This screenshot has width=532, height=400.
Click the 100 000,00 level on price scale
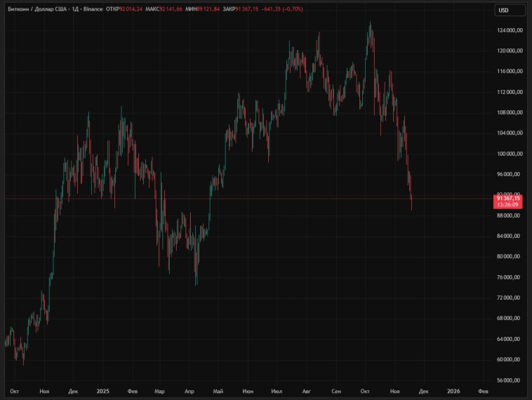(x=510, y=154)
